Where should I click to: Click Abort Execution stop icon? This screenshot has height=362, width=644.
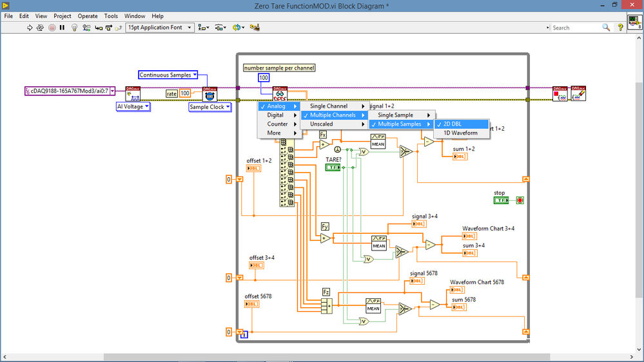(52, 28)
